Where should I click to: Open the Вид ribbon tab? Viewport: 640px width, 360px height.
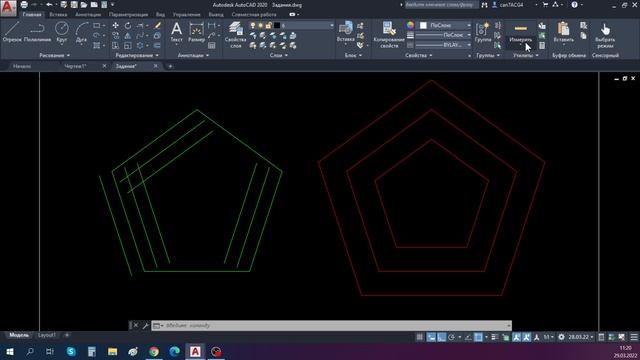(x=160, y=14)
